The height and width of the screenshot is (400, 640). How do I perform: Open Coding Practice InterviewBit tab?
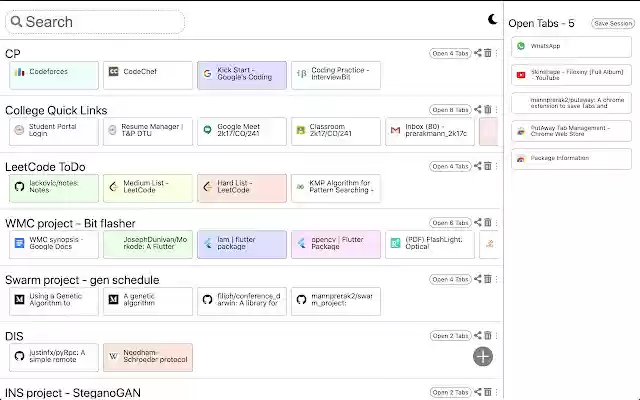[x=336, y=76]
